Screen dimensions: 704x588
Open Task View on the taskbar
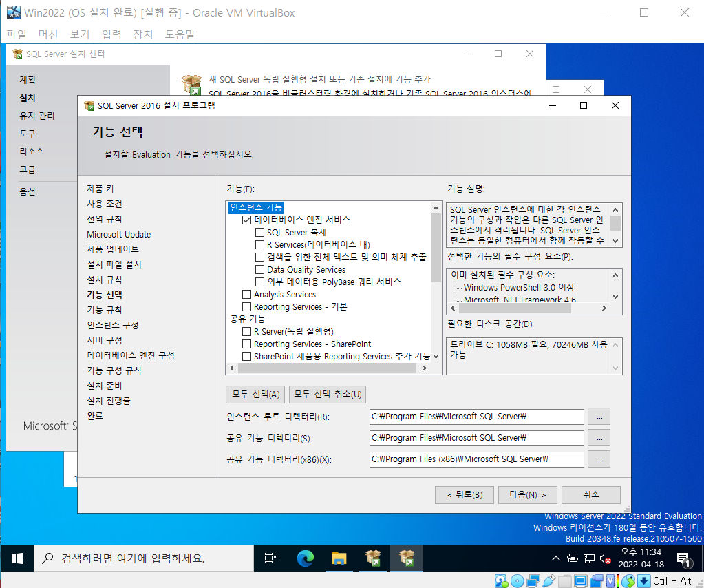coord(270,558)
